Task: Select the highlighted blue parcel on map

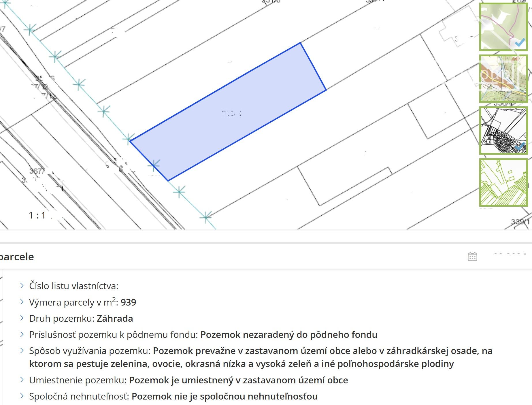Action: coord(228,112)
